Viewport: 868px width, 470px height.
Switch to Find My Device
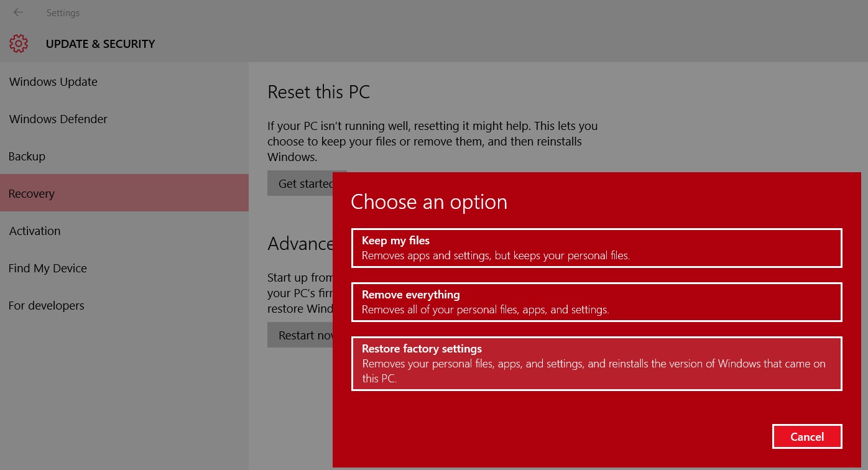48,268
